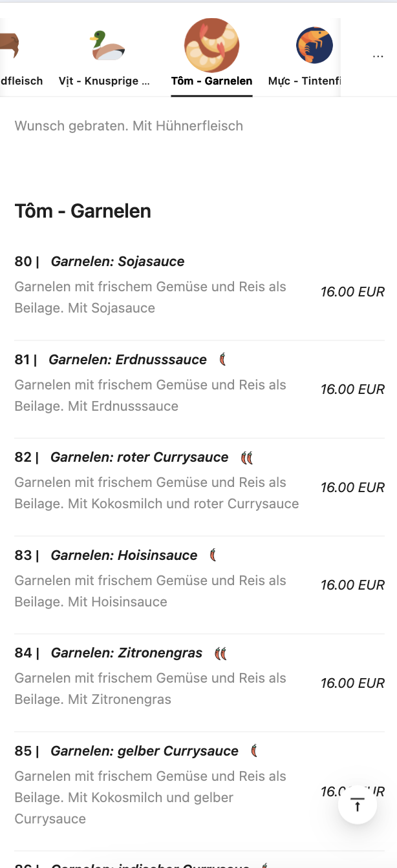This screenshot has height=868, width=397.
Task: Click double chili icon beside roter Currysauce
Action: 246,458
